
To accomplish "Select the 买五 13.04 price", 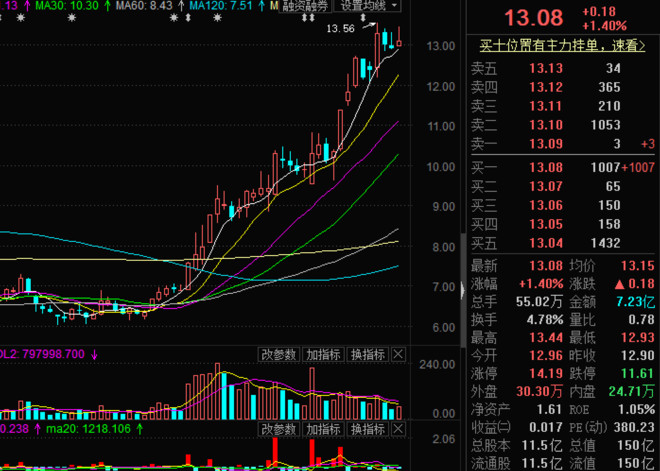I will pyautogui.click(x=546, y=243).
